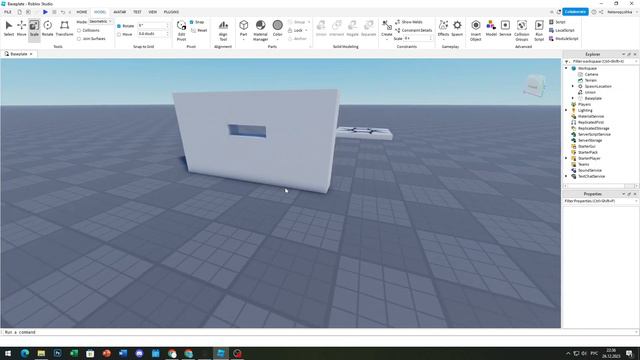Image resolution: width=640 pixels, height=360 pixels.
Task: Switch to the TEST ribbon tab
Action: pyautogui.click(x=137, y=12)
